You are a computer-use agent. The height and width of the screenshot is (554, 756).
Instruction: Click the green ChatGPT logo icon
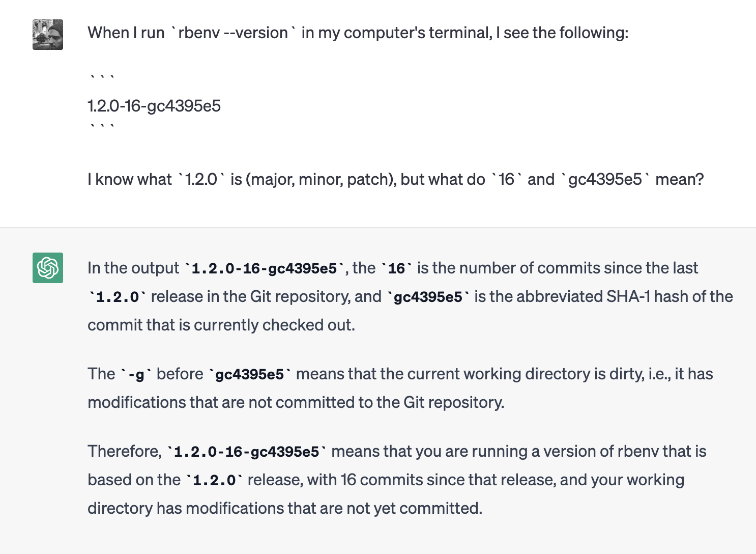click(x=48, y=268)
